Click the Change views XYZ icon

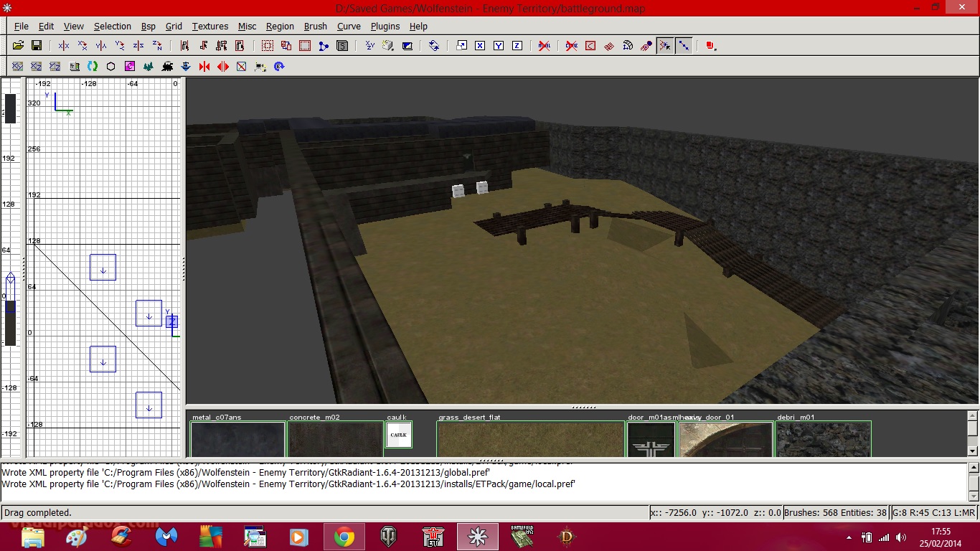369,45
